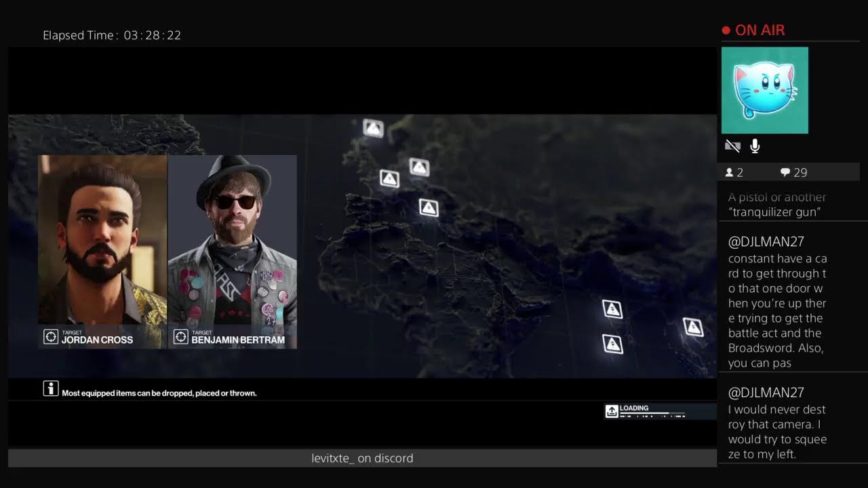Image resolution: width=868 pixels, height=488 pixels.
Task: Click the JORDAN CROSS name label
Action: 97,340
